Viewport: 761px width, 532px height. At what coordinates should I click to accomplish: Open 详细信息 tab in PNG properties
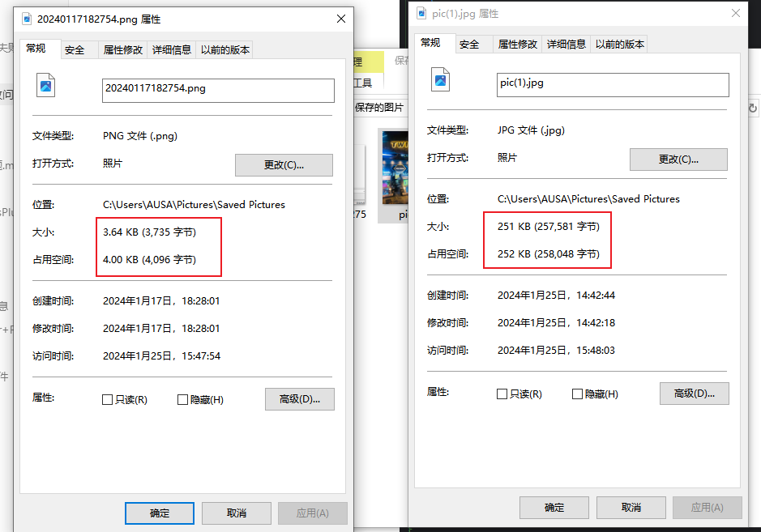[x=171, y=50]
